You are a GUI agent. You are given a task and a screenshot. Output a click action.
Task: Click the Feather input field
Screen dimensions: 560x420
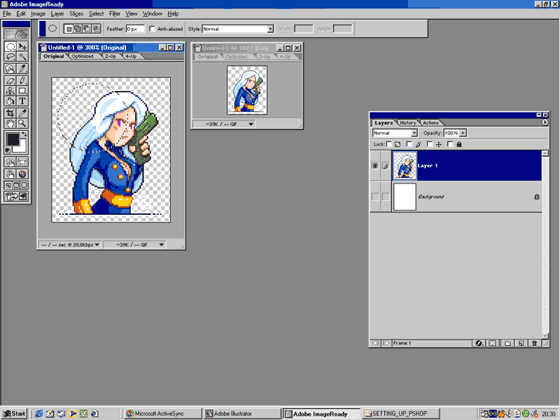point(135,29)
